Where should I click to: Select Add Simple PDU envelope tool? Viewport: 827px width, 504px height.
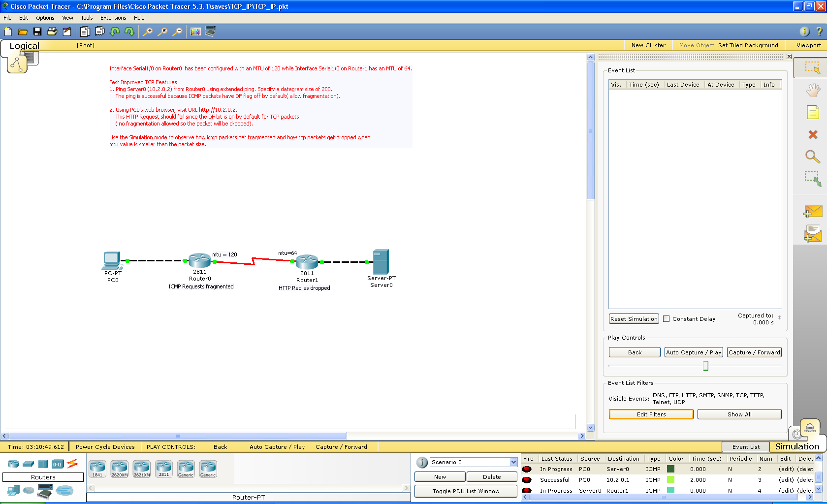point(813,211)
